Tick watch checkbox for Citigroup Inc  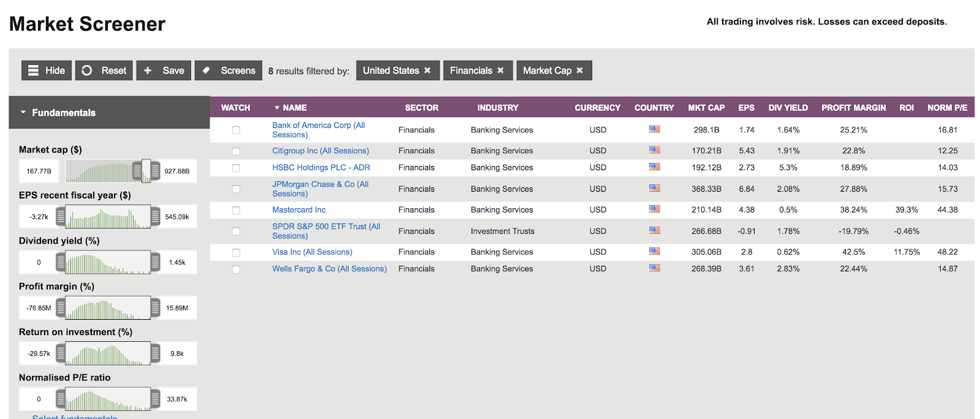pyautogui.click(x=236, y=151)
